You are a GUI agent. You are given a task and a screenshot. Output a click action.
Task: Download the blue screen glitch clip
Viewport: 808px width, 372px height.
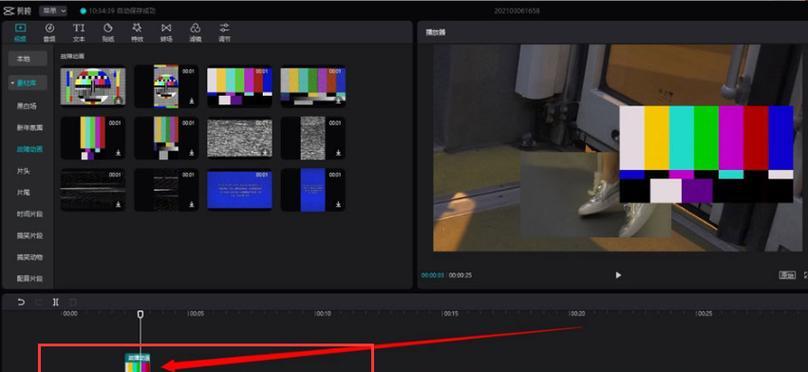[x=338, y=205]
